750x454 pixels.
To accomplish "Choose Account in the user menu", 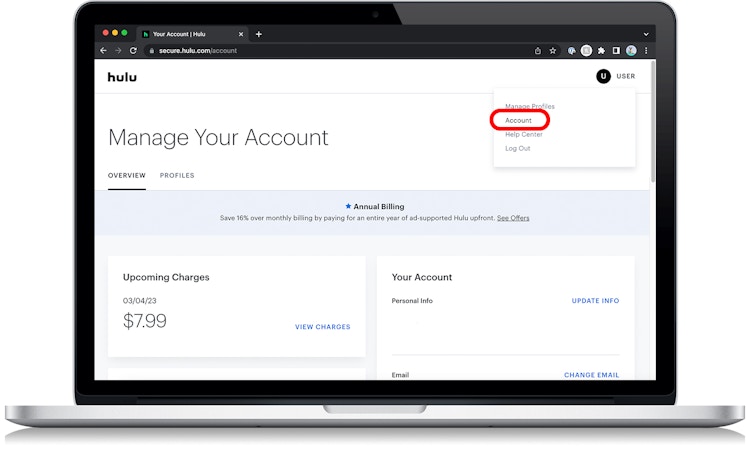I will [518, 121].
